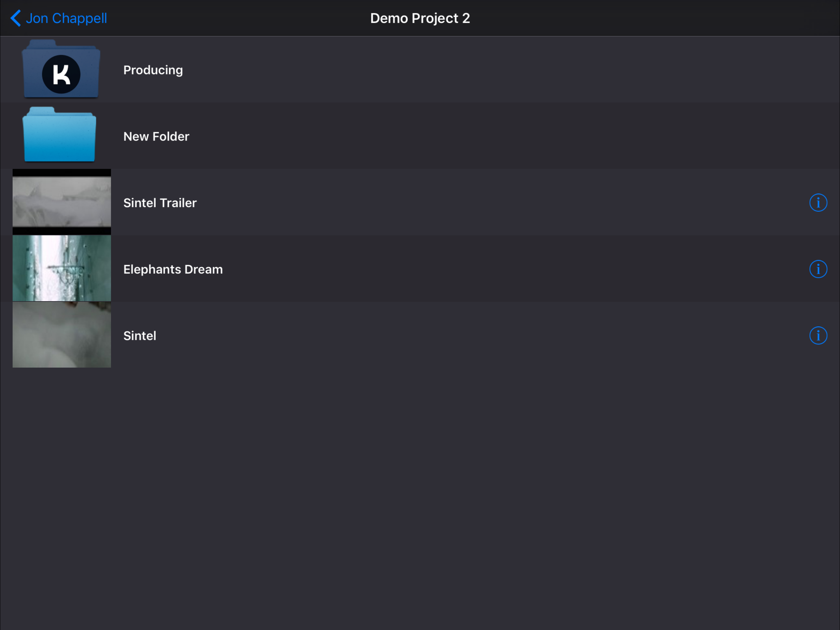Tap blank space in the Producing row
This screenshot has width=840, height=630.
click(494, 70)
